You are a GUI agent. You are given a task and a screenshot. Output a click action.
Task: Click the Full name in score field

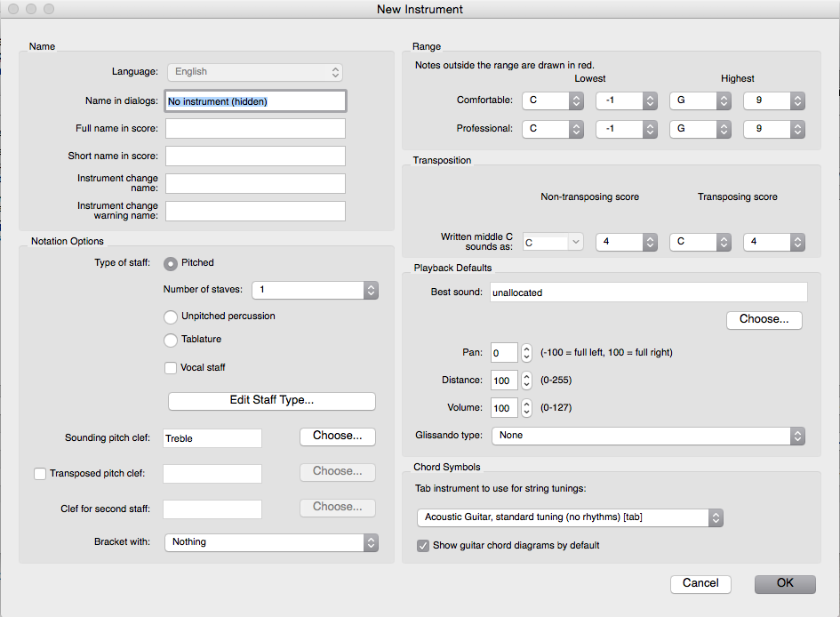[x=255, y=129]
